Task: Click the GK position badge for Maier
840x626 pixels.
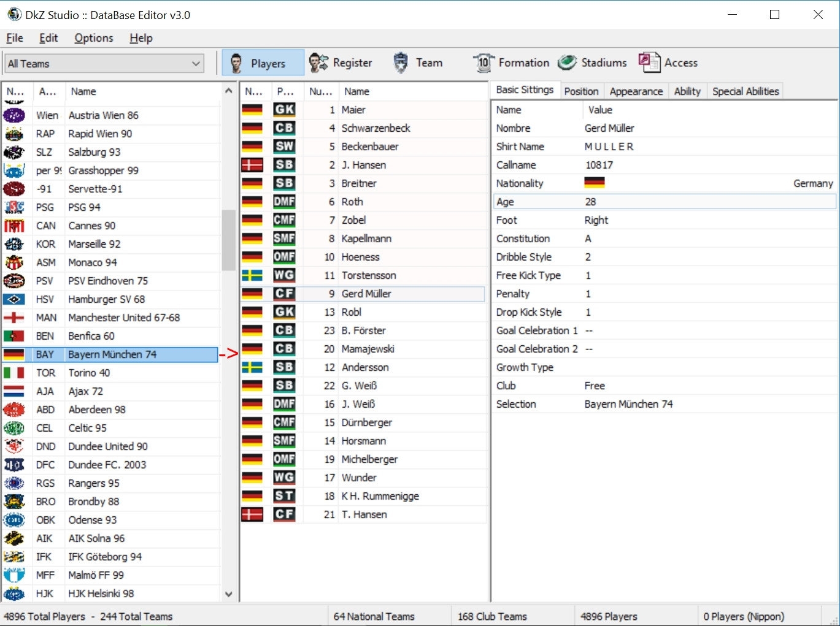Action: [284, 109]
